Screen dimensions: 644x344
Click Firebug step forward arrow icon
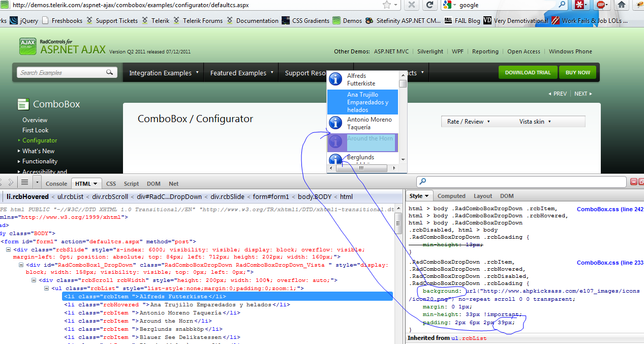click(11, 182)
